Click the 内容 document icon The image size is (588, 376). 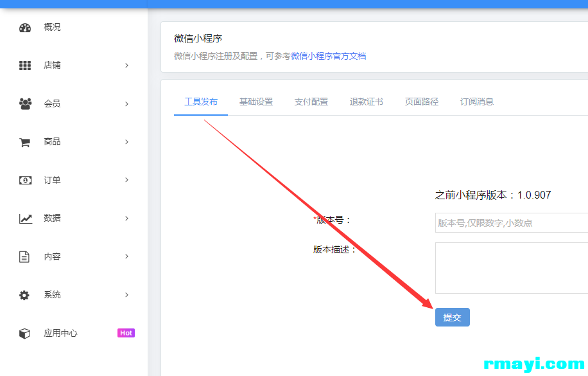(24, 256)
